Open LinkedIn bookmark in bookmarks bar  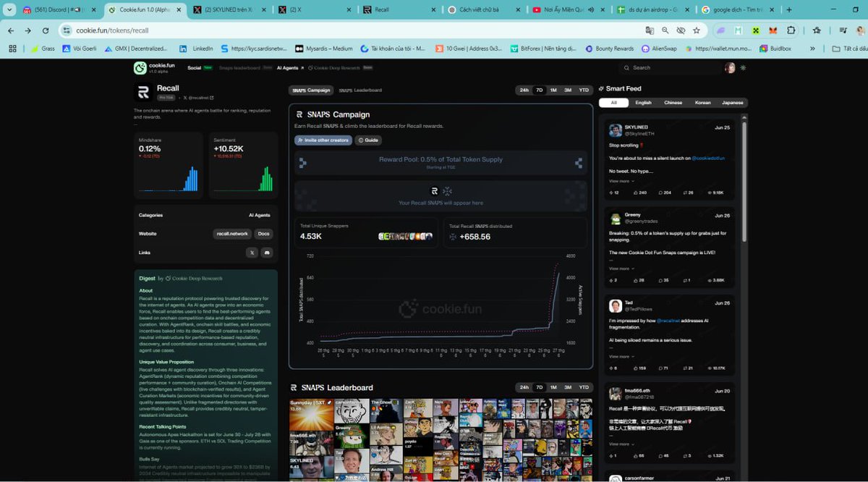(197, 48)
